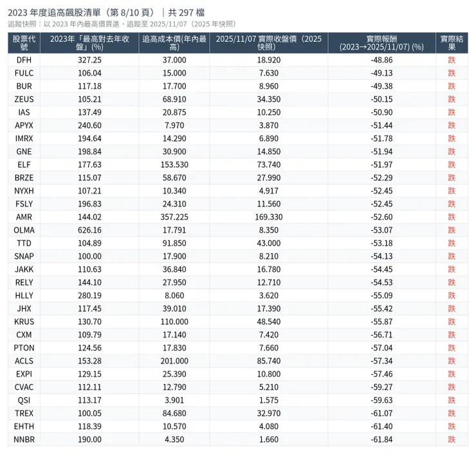The image size is (476, 454).
Task: Click the 實際報酬 (%) column header
Action: (381, 43)
